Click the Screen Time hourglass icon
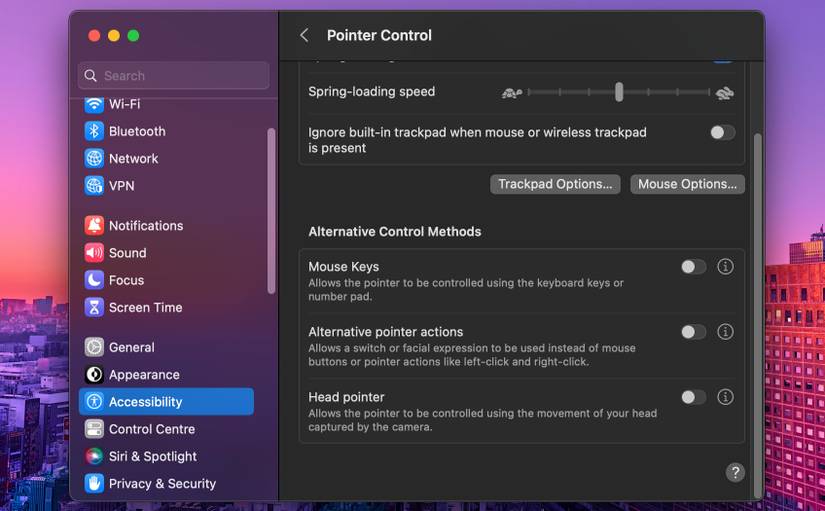Image resolution: width=825 pixels, height=511 pixels. pyautogui.click(x=94, y=307)
